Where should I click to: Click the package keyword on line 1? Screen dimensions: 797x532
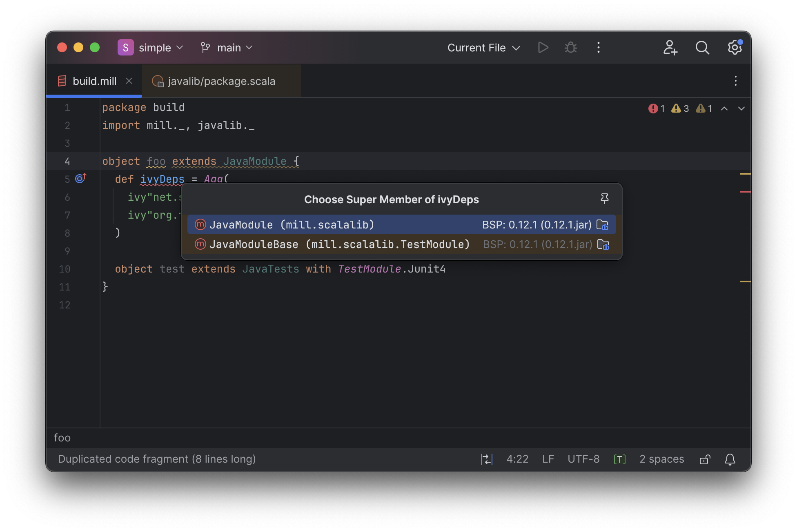124,107
